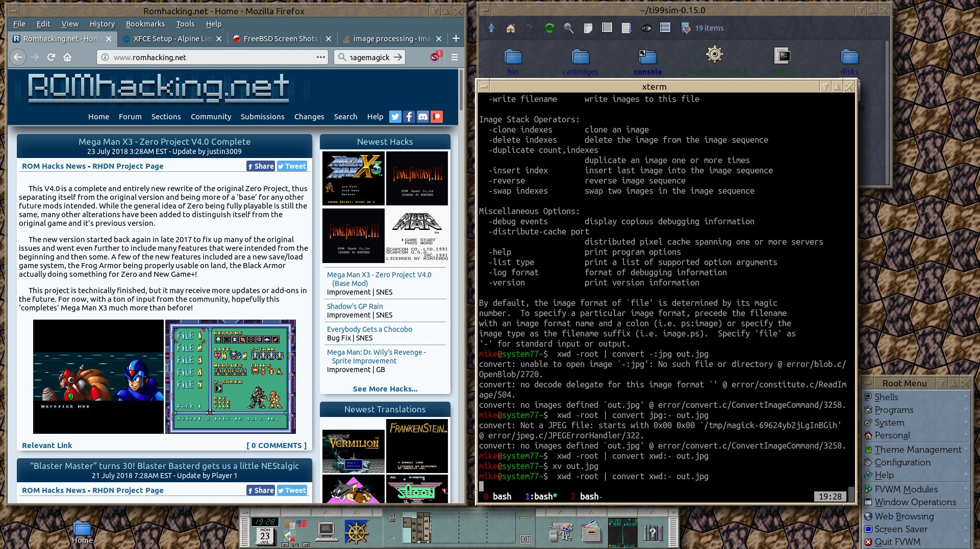Switch to the FreeBSD Screen Shots tab
Image resolution: width=980 pixels, height=549 pixels.
point(280,39)
